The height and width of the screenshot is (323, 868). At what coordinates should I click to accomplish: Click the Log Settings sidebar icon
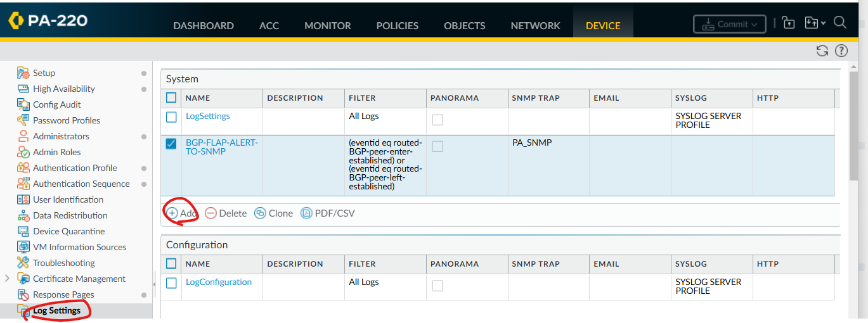click(x=23, y=310)
